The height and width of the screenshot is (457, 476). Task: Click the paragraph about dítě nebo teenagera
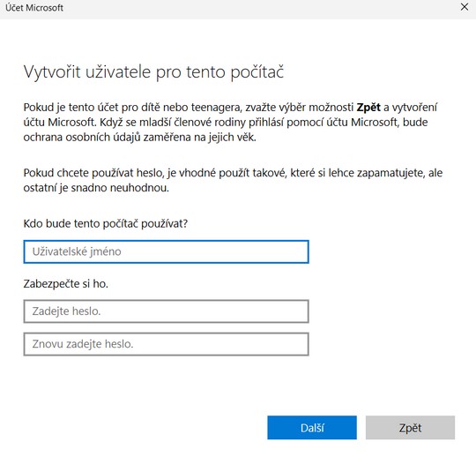(230, 122)
